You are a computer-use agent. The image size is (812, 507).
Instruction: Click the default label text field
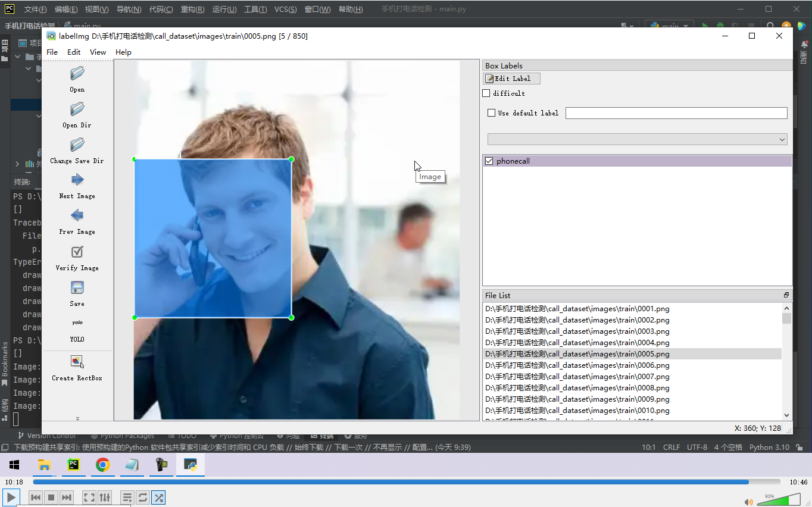point(676,113)
